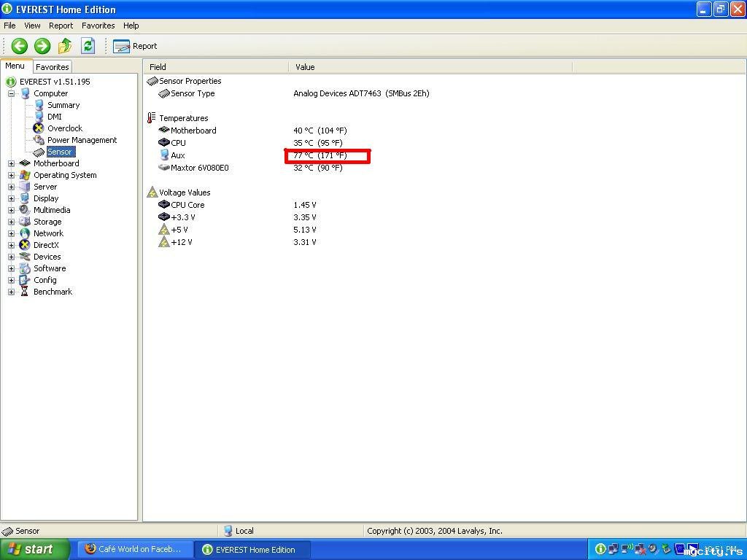The width and height of the screenshot is (747, 560).
Task: Switch to the Favorites tab
Action: pos(53,67)
